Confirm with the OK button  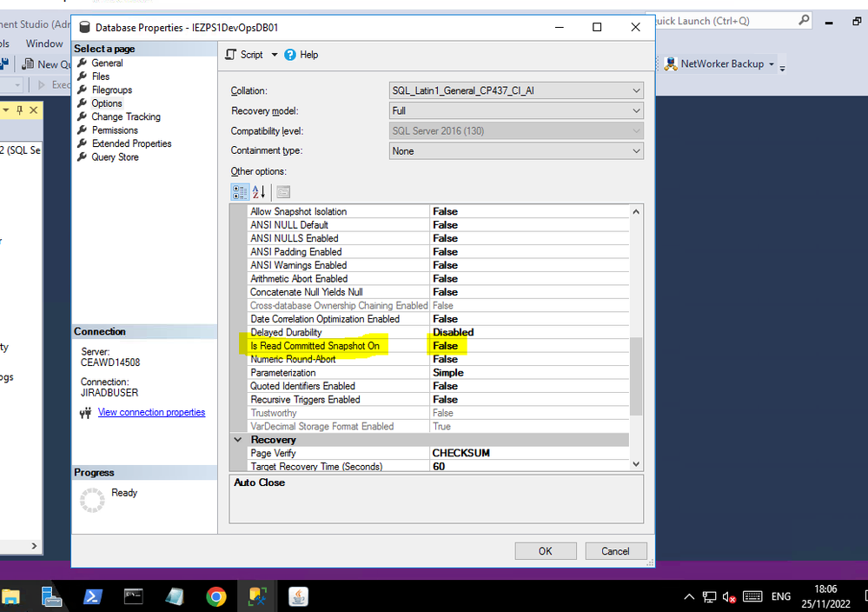(546, 551)
